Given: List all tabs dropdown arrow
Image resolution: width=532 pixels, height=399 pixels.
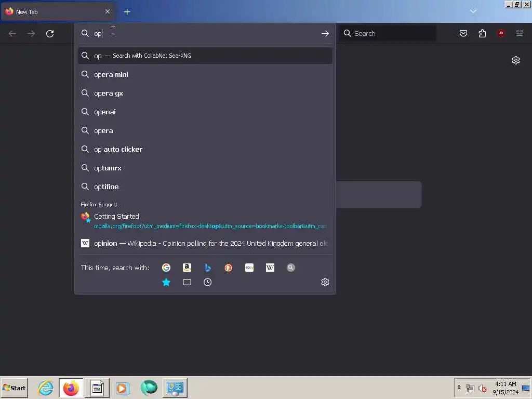Looking at the screenshot, I should [473, 11].
